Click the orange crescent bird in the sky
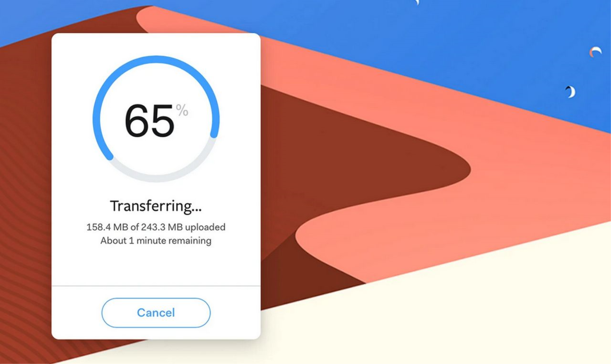Image resolution: width=611 pixels, height=364 pixels. [595, 52]
